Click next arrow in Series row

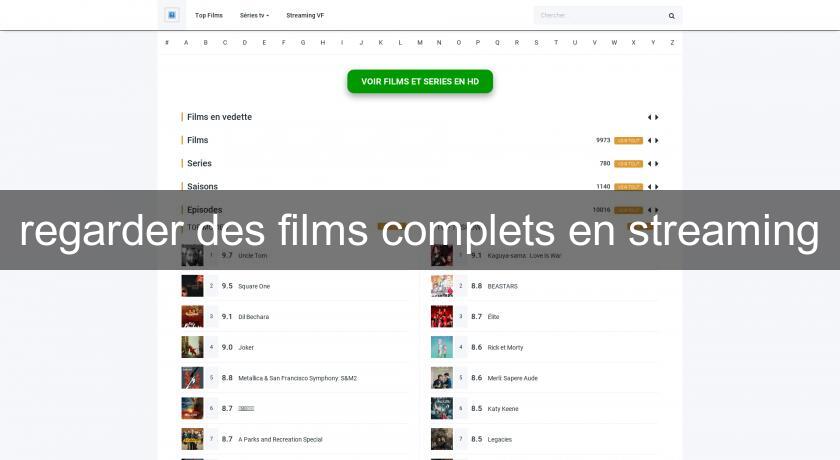[x=657, y=163]
